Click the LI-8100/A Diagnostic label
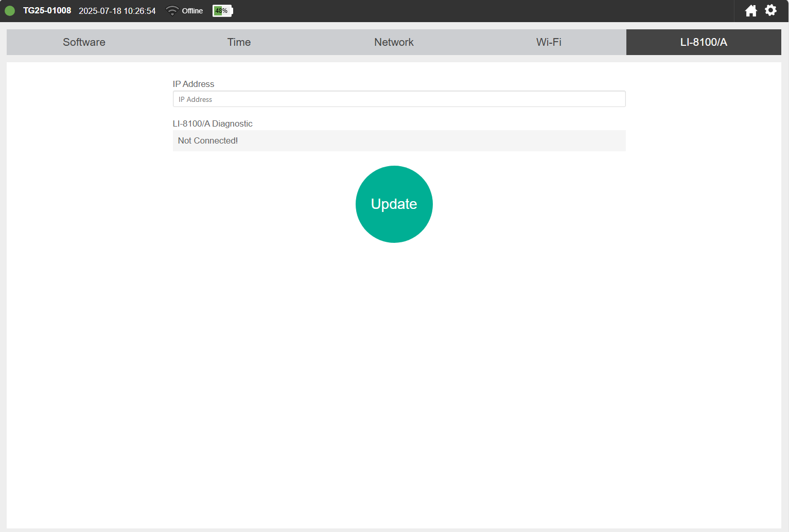 click(x=213, y=123)
